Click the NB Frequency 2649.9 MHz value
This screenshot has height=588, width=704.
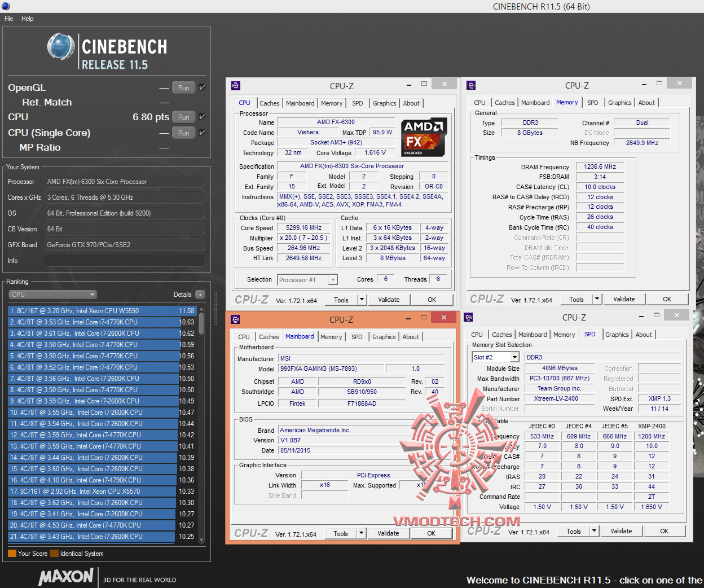click(642, 143)
